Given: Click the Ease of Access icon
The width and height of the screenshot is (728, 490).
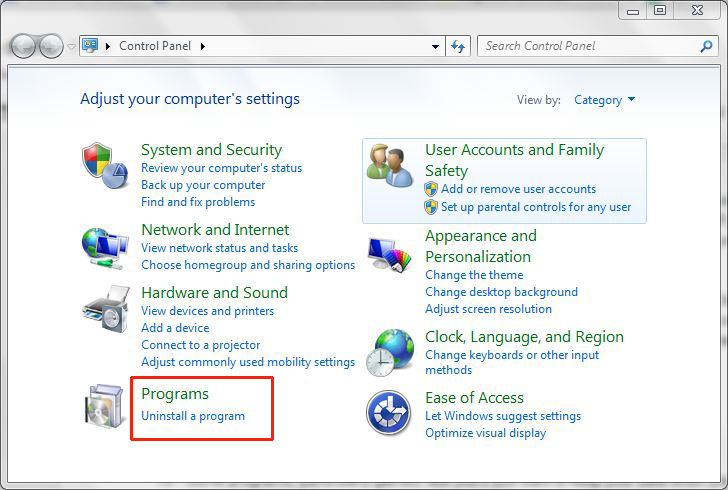Looking at the screenshot, I should tap(389, 412).
